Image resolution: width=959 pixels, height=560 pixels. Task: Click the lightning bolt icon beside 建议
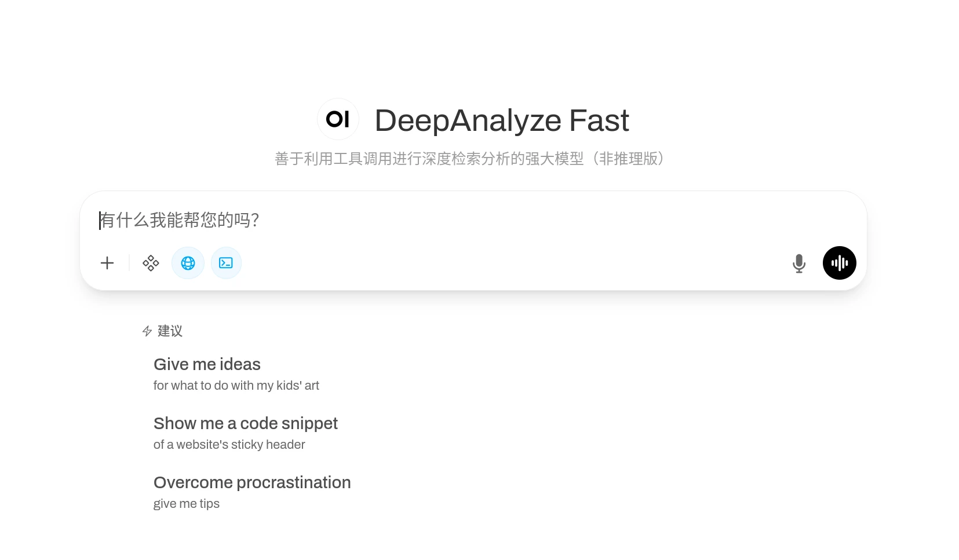point(147,331)
